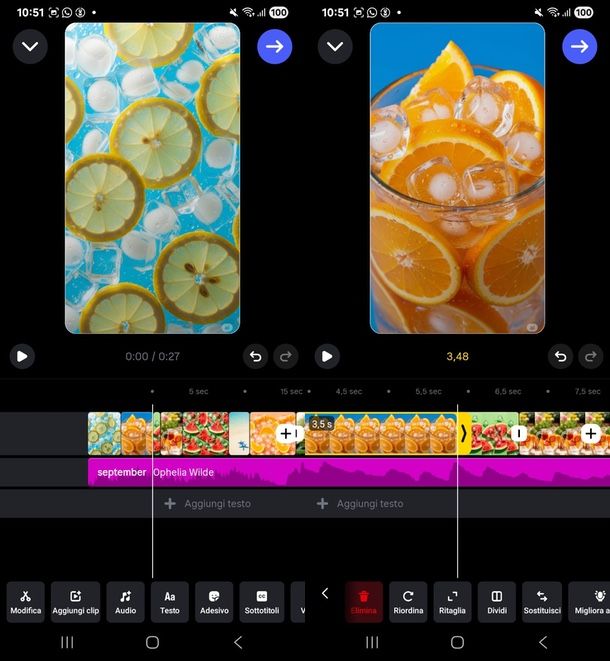Open the Sottotitoli captions tool
Screen dimensions: 610x661
coord(262,602)
